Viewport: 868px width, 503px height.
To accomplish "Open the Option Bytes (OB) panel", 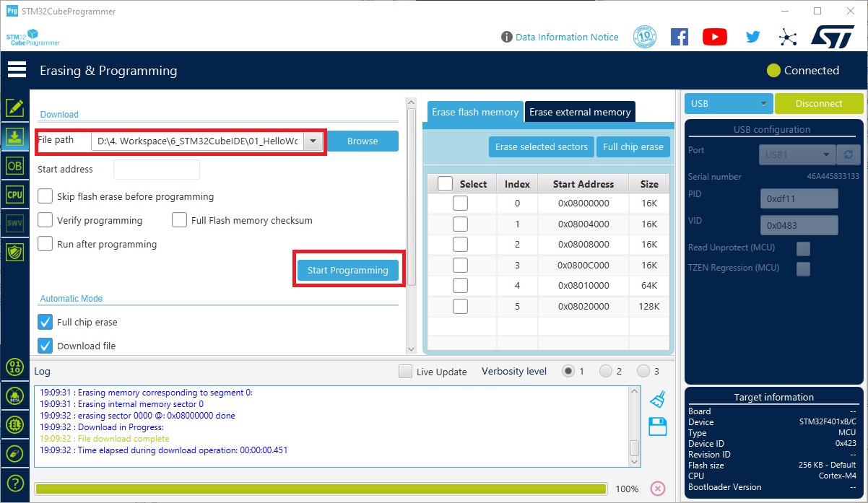I will point(14,165).
